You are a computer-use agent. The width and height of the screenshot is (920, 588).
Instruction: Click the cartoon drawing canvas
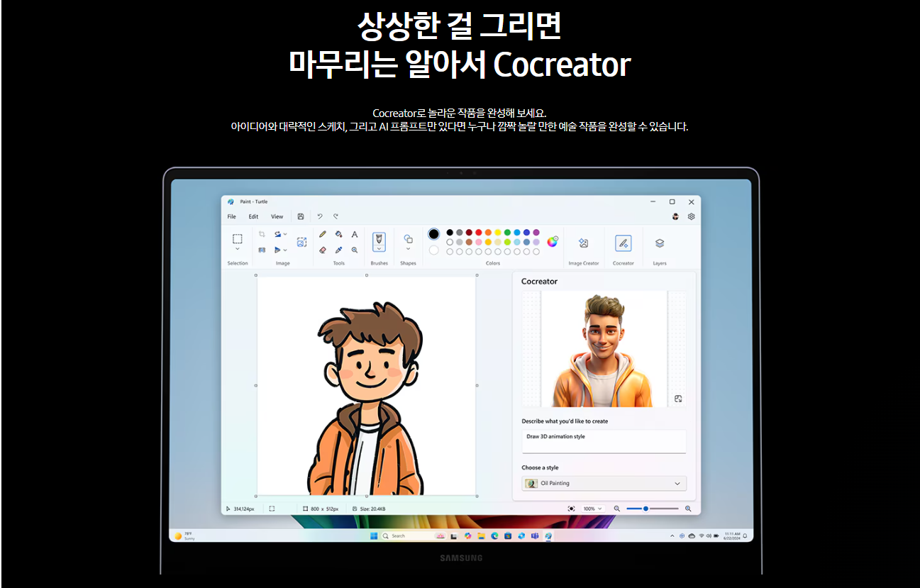coord(366,385)
